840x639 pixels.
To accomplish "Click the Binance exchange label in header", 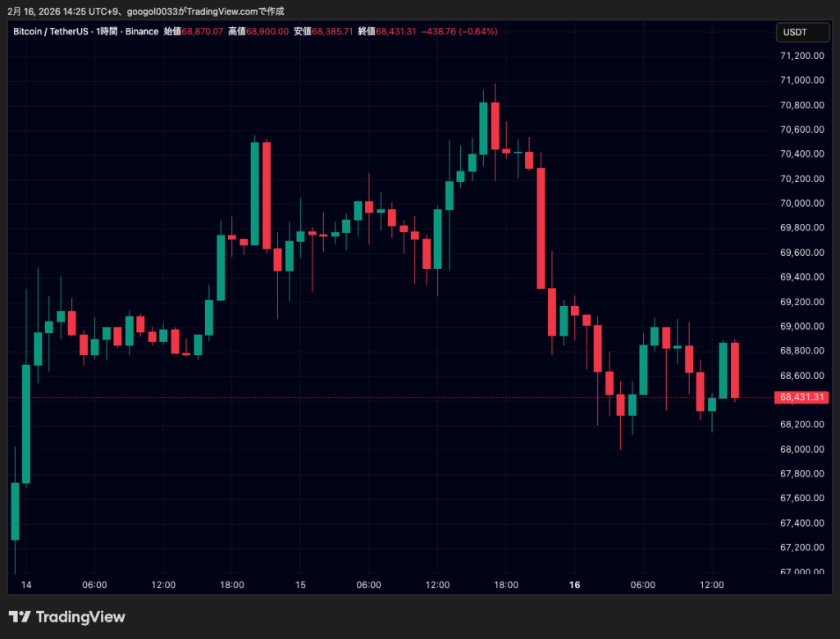I will pos(141,31).
